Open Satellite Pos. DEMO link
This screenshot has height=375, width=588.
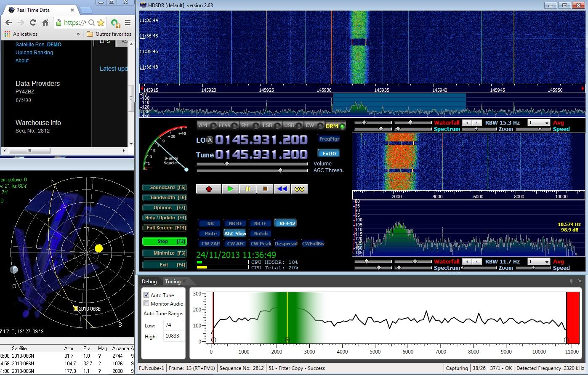(x=38, y=45)
